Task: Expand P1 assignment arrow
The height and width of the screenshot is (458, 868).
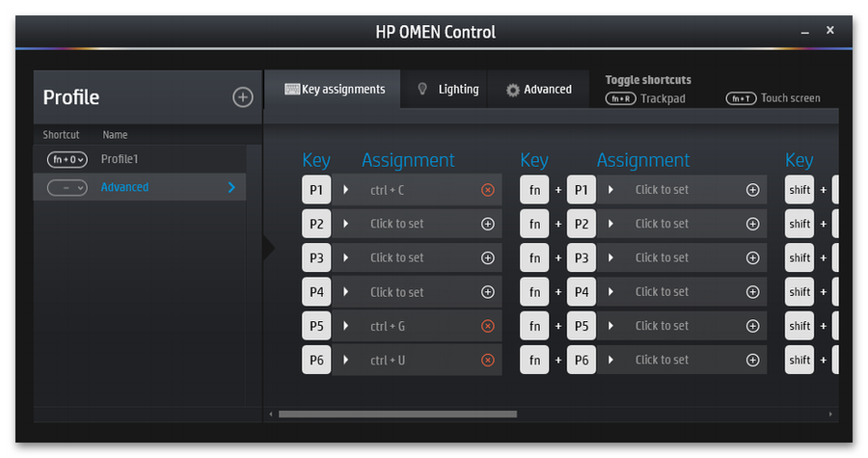Action: 346,190
